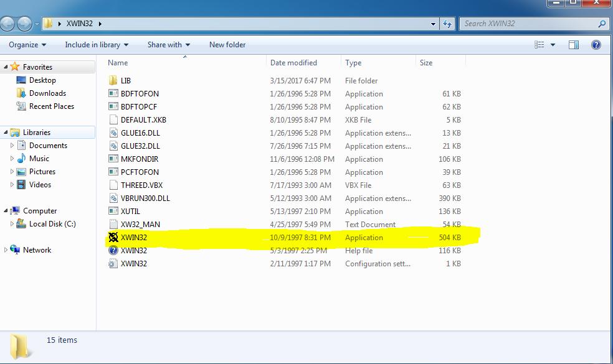Open the Favorites star in sidebar
The image size is (613, 364).
click(x=15, y=67)
